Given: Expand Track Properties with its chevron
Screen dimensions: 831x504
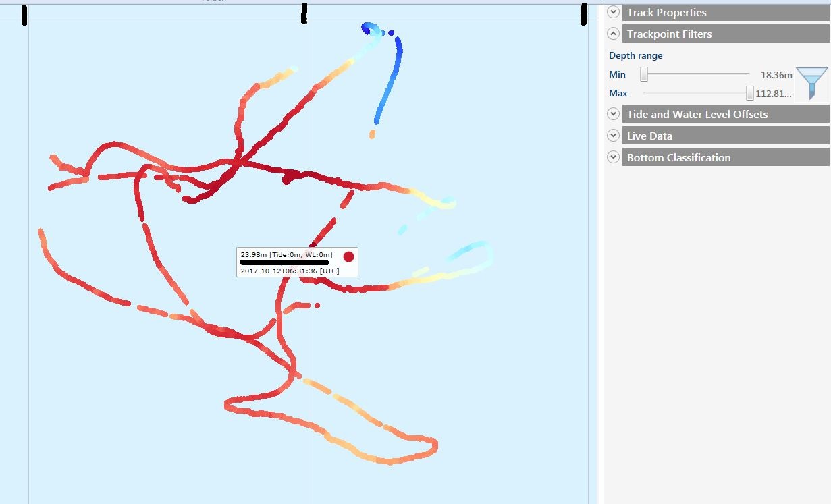Looking at the screenshot, I should click(x=613, y=12).
